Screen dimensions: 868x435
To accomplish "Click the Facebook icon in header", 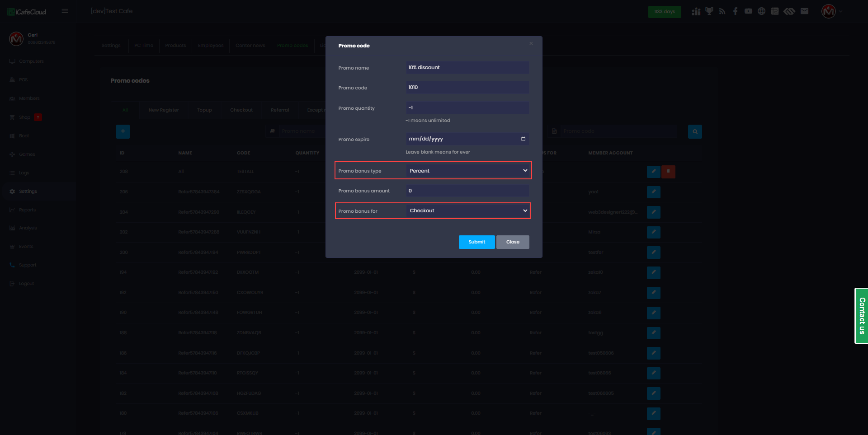I will click(736, 11).
